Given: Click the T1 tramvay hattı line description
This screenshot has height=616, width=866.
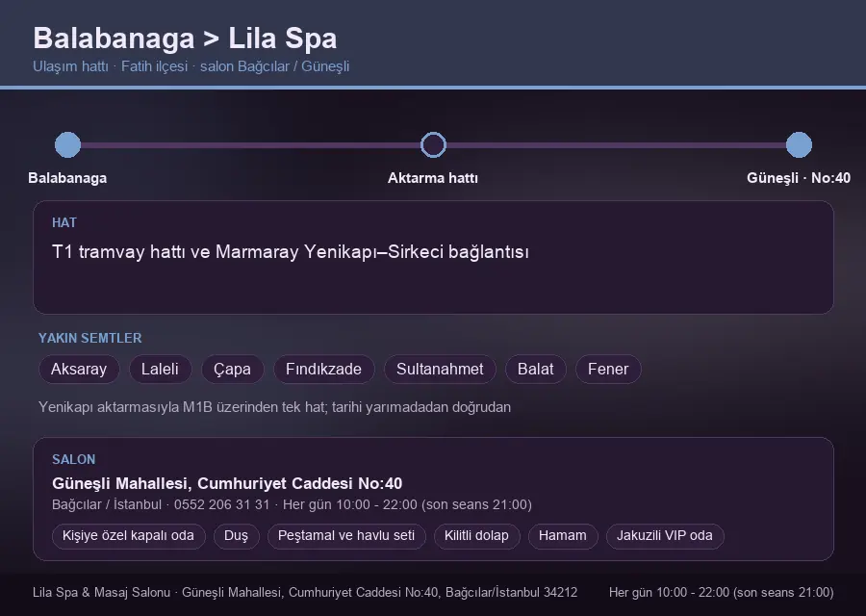Looking at the screenshot, I should point(291,252).
